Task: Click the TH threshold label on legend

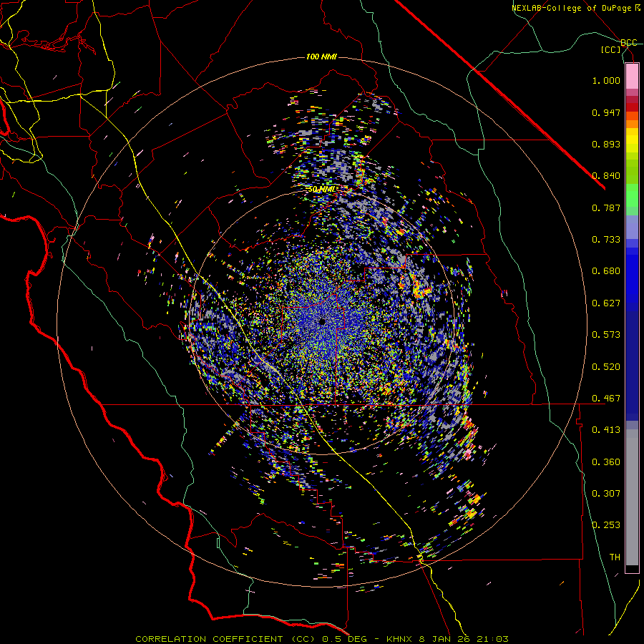Action: click(x=615, y=557)
